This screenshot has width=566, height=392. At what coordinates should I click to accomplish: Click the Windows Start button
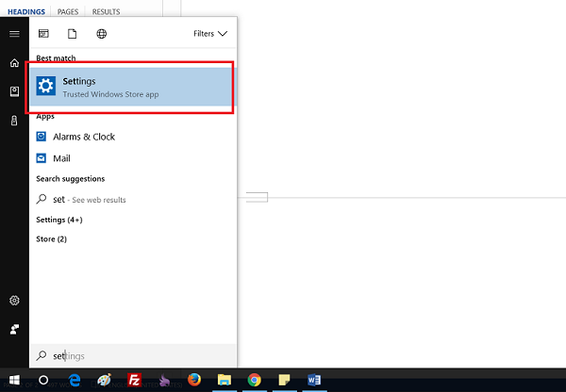pos(13,381)
